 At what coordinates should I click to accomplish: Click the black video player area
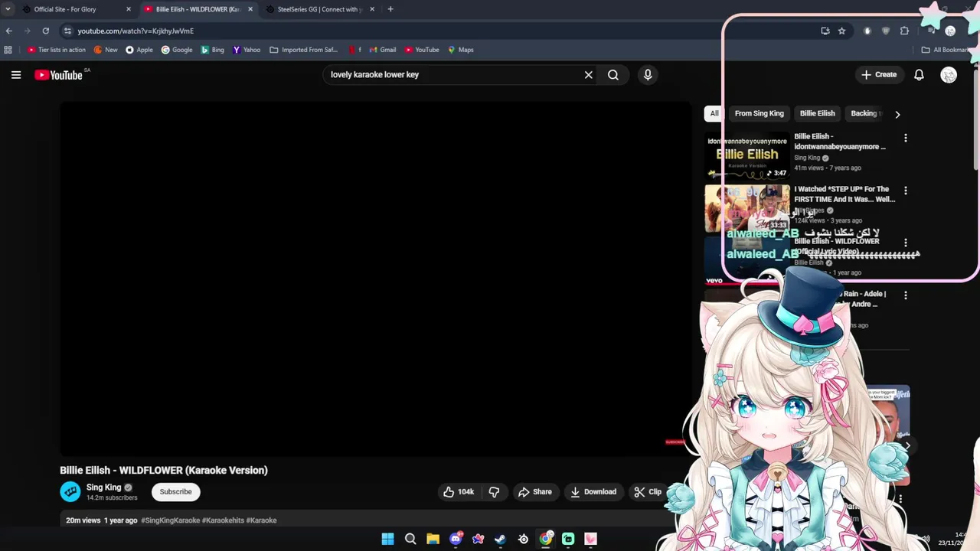pyautogui.click(x=375, y=279)
